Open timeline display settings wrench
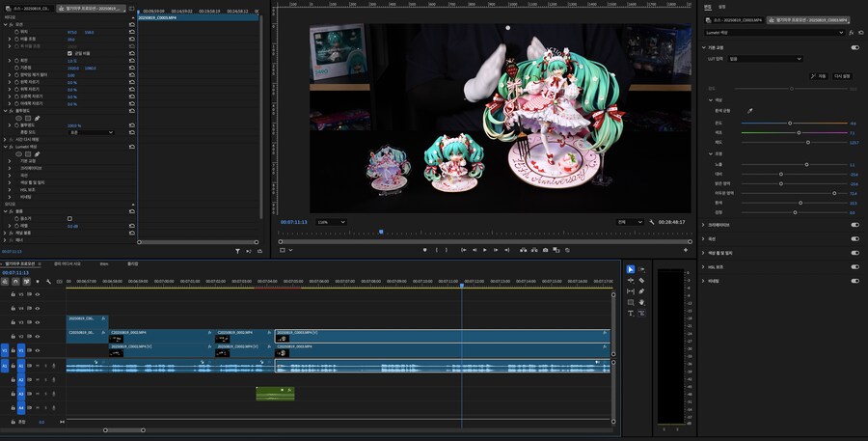This screenshot has height=441, width=868. point(49,282)
